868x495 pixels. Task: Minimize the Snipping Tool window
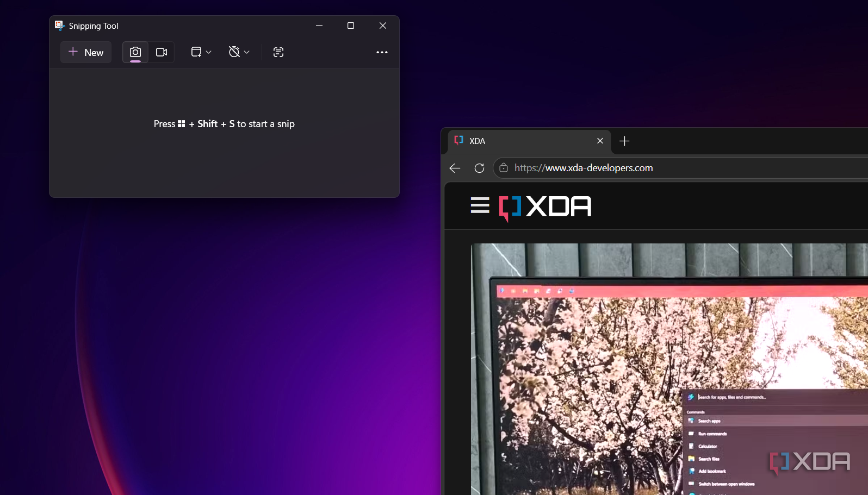[319, 26]
